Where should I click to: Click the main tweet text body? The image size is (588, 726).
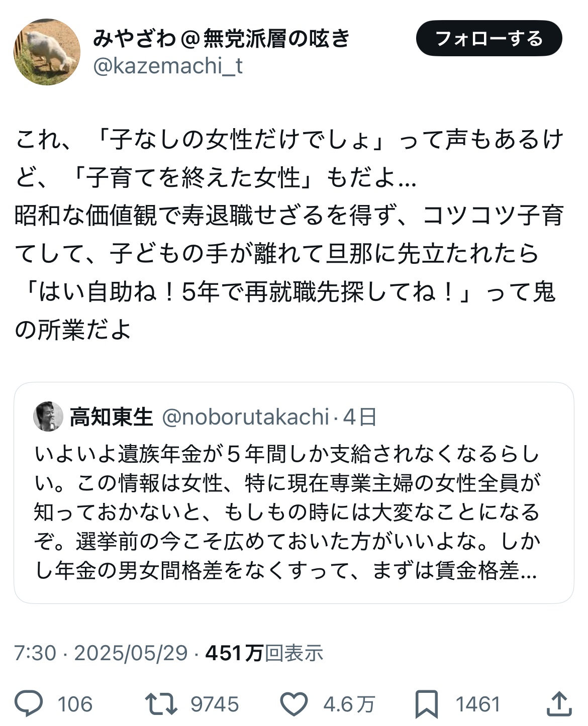pos(289,234)
